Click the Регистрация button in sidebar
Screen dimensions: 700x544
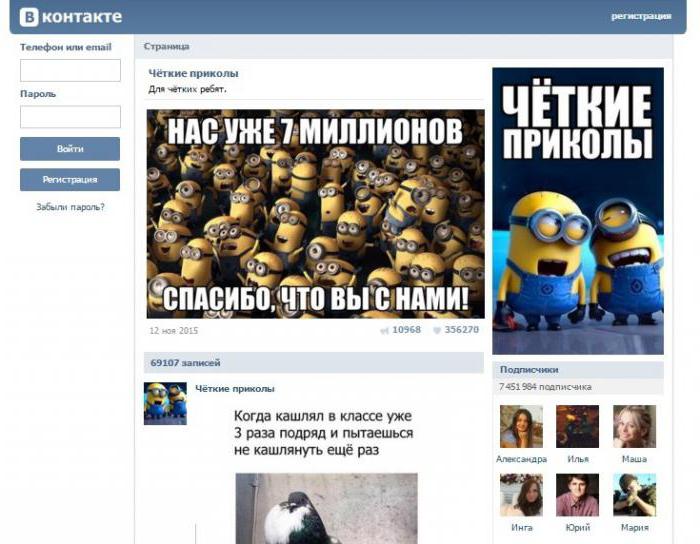[70, 179]
